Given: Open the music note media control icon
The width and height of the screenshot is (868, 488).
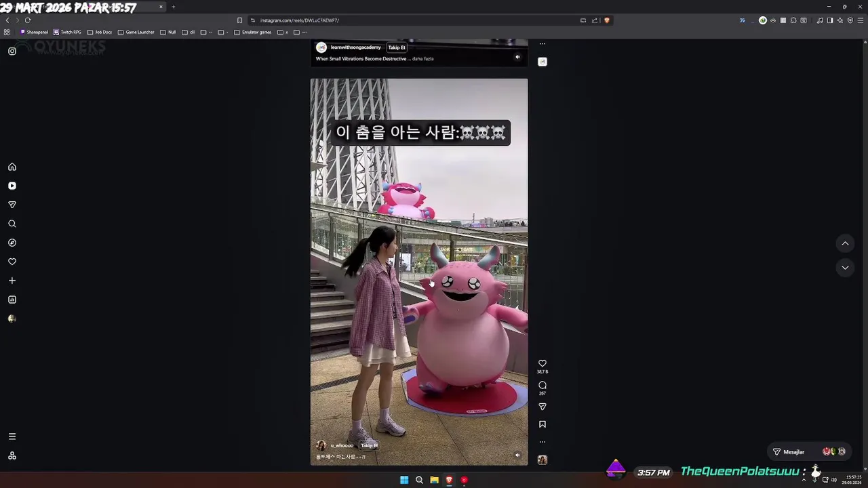Looking at the screenshot, I should coord(820,20).
